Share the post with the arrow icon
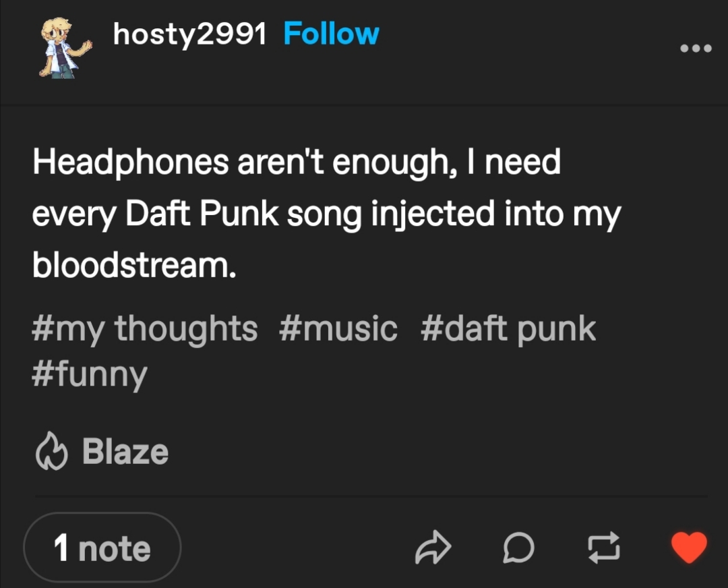This screenshot has width=728, height=588. (432, 548)
